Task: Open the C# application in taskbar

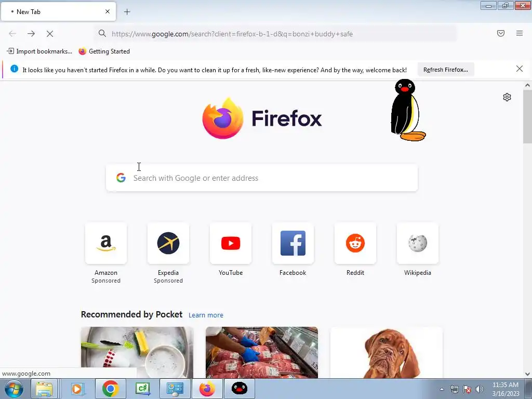Action: tap(142, 389)
